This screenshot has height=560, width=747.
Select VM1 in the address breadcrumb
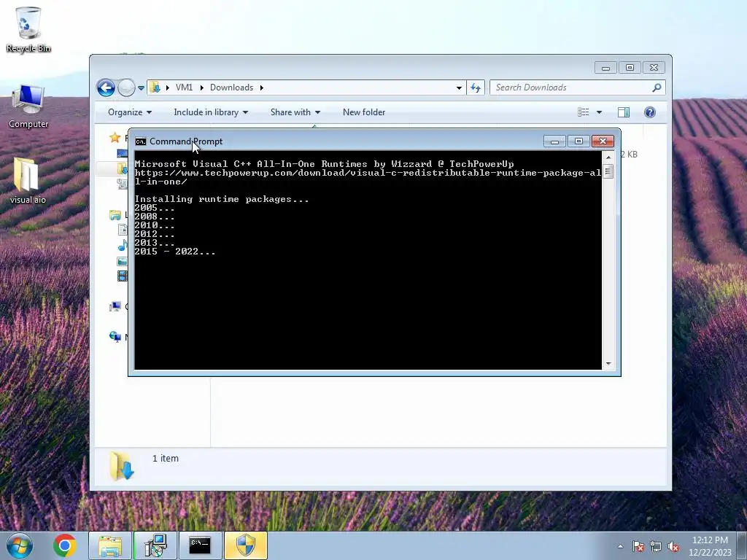[184, 87]
